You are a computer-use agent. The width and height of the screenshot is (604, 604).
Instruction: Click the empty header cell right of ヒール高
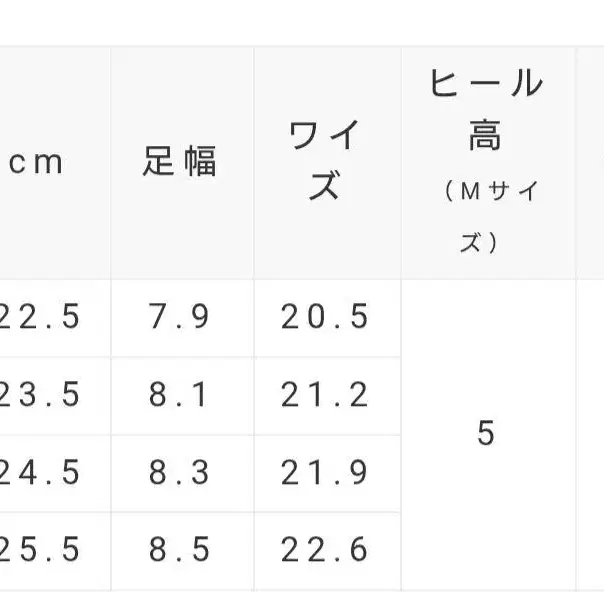pos(591,162)
